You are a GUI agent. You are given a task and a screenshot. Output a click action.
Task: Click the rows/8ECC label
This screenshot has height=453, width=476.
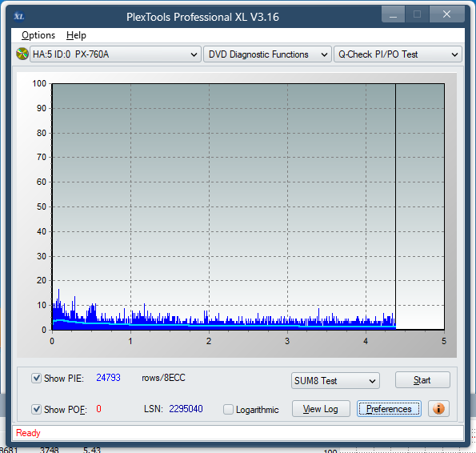163,378
